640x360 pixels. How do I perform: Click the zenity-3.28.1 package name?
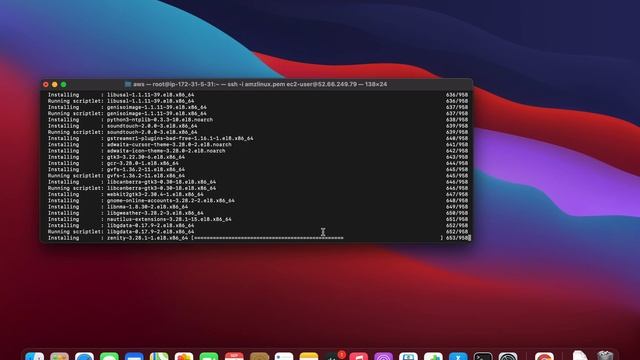(x=147, y=238)
